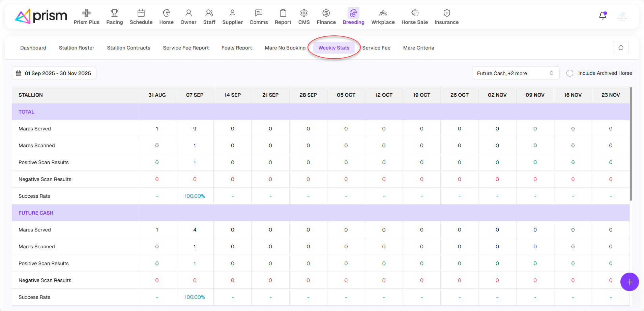Click the circular options button beside tabs

click(x=621, y=48)
